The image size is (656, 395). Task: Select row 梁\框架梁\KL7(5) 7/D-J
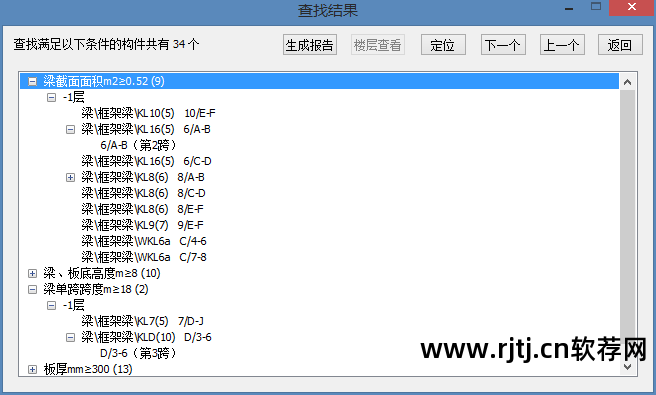click(x=143, y=321)
